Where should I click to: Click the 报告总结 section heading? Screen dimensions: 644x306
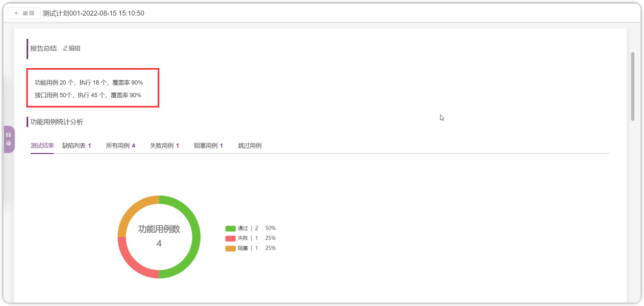(43, 48)
